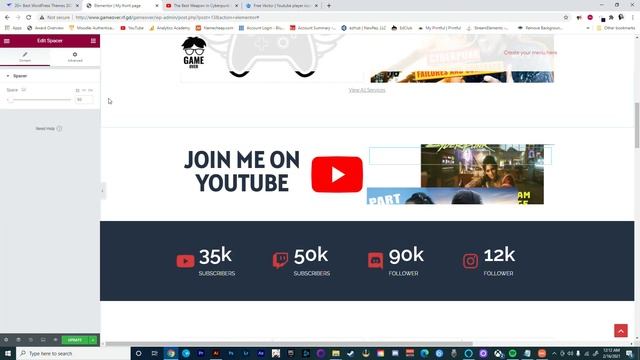Click the Preview Changes eye icon

(56, 340)
